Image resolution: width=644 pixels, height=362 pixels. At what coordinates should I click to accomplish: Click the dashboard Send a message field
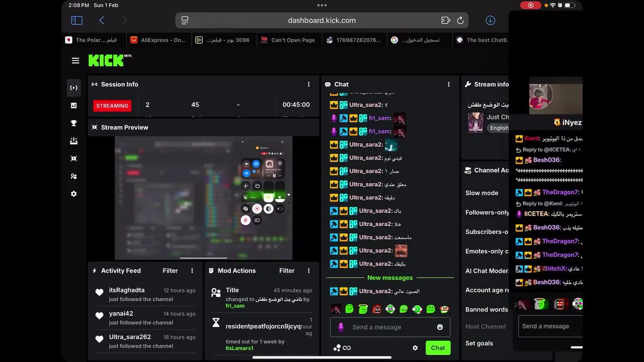pos(390,327)
